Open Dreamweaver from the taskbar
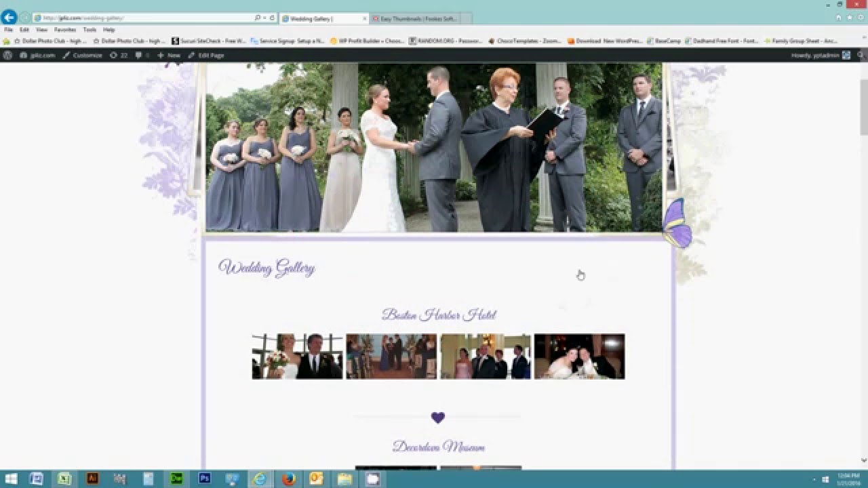Viewport: 868px width, 488px height. click(x=176, y=479)
